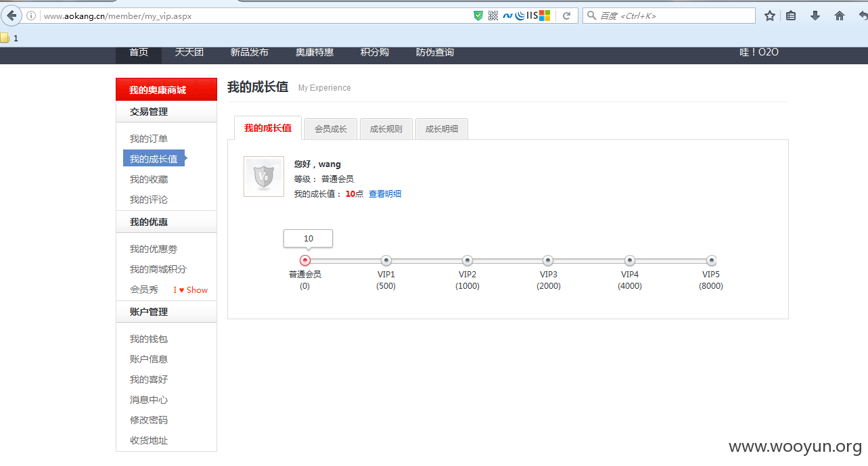This screenshot has height=466, width=868.
Task: Click the green shield security icon
Action: click(478, 16)
